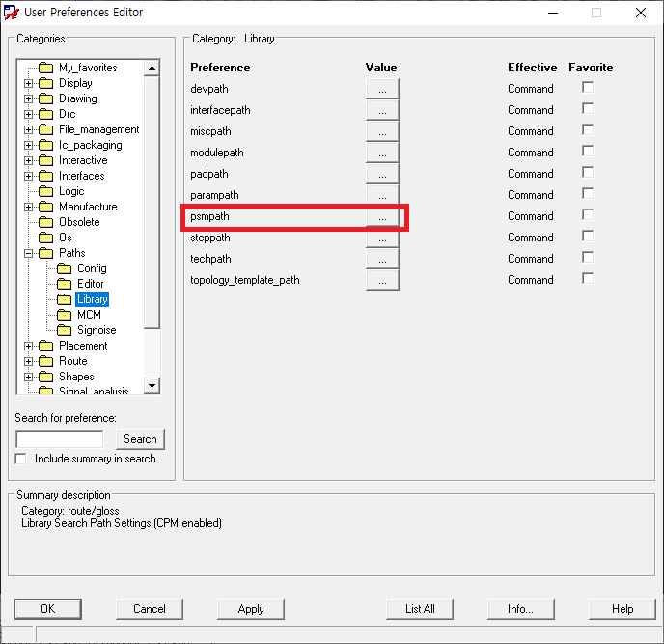This screenshot has height=644, width=664.
Task: Select the MCM tree label
Action: point(89,315)
